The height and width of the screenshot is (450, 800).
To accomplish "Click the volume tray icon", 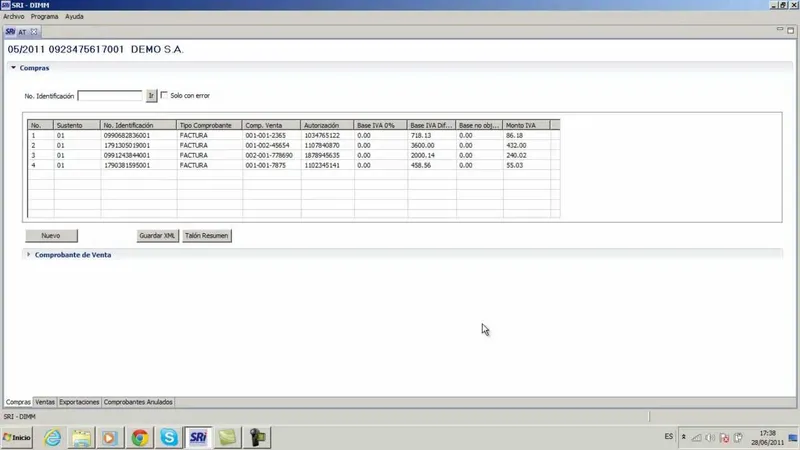I will click(x=710, y=437).
